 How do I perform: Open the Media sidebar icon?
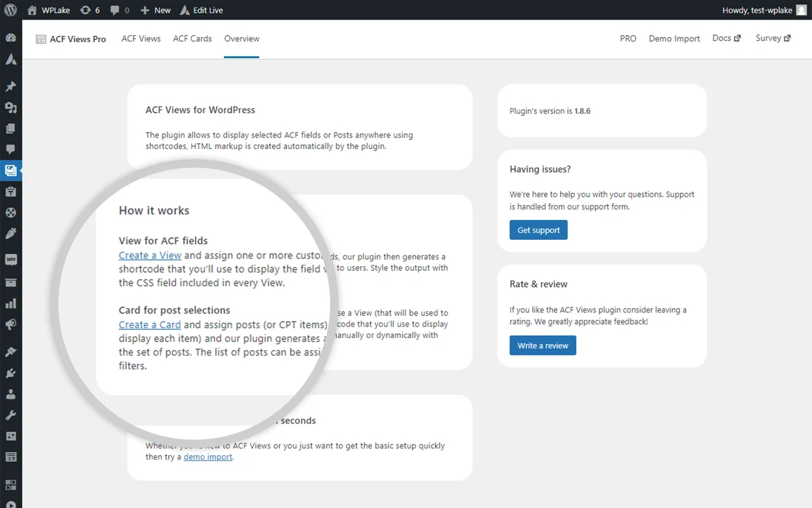(x=11, y=108)
